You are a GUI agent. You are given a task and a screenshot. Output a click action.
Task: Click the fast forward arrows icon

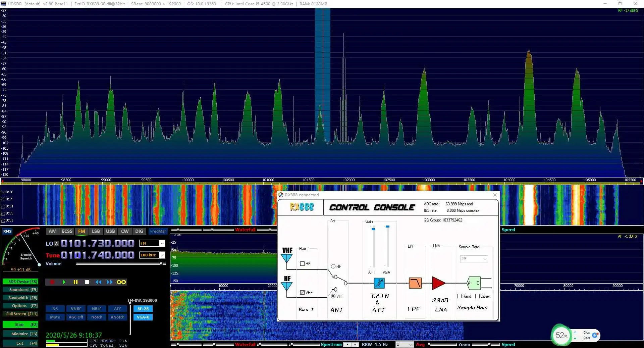[110, 282]
